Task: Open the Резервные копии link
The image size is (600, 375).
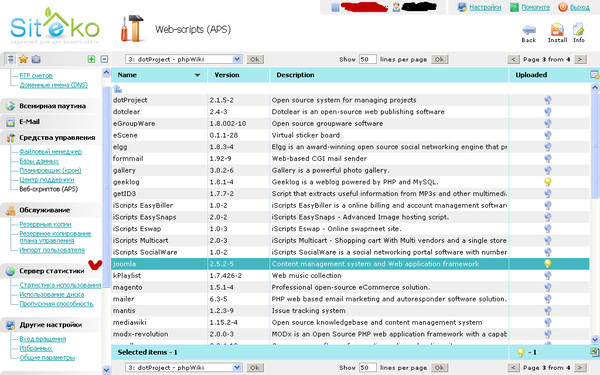Action: click(x=45, y=224)
